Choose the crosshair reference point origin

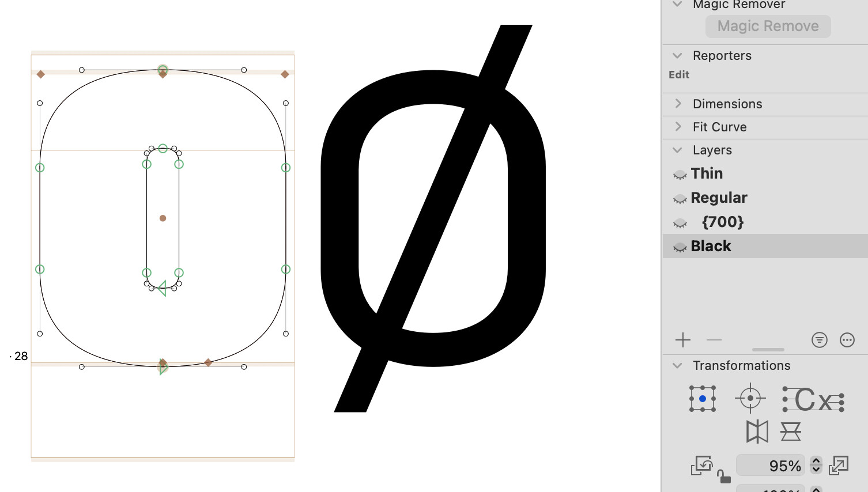pos(750,398)
